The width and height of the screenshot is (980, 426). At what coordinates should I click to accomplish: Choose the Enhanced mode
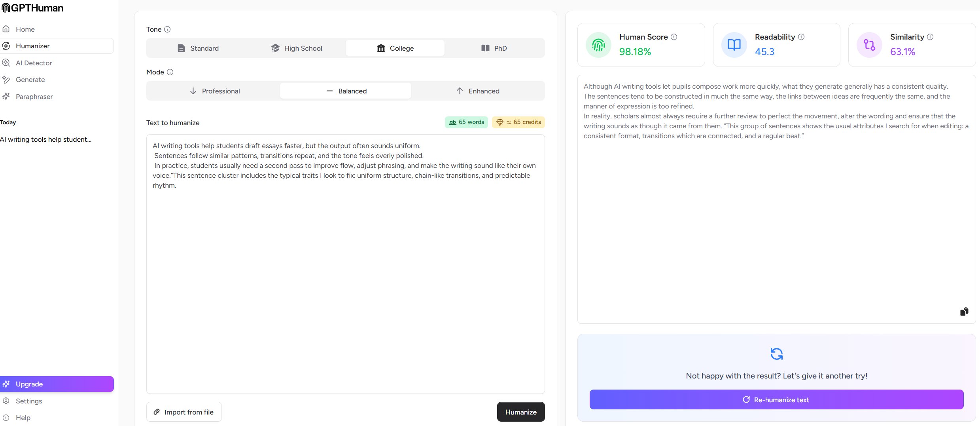[x=478, y=91]
